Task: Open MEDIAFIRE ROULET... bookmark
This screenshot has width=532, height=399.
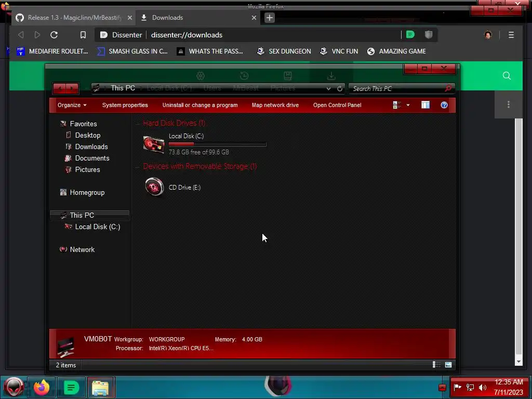Action: coord(52,51)
